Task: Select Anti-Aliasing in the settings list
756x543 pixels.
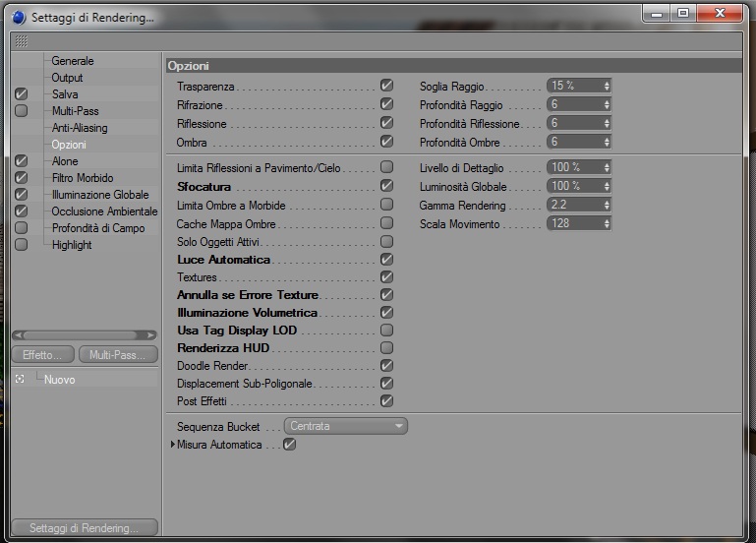Action: tap(80, 128)
